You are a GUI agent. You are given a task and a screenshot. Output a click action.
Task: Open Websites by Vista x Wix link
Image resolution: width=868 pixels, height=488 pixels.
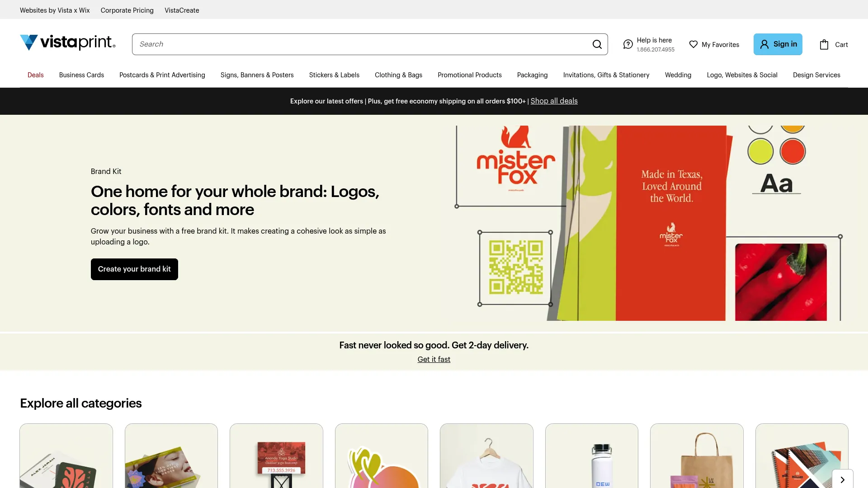click(x=55, y=10)
